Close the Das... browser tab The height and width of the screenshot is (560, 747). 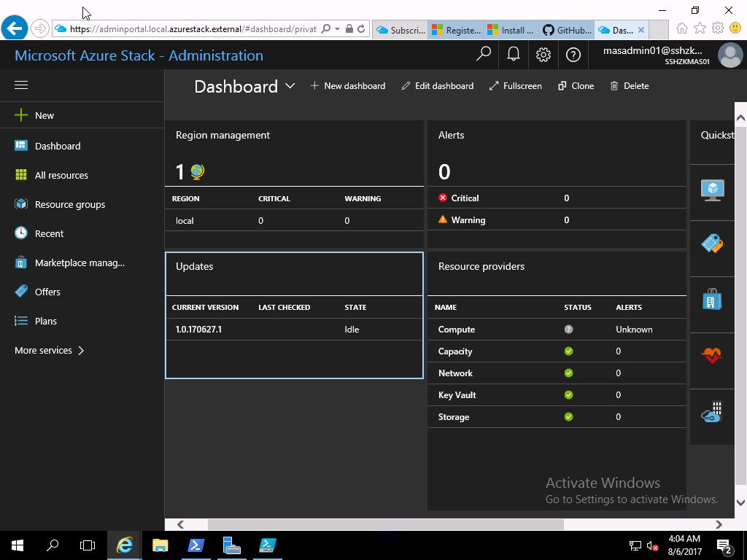(x=641, y=30)
